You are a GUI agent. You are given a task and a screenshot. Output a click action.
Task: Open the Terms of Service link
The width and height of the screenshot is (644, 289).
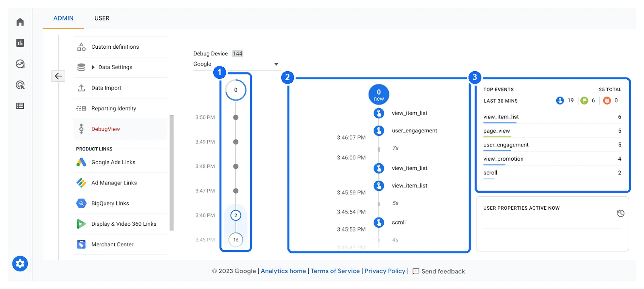(335, 271)
